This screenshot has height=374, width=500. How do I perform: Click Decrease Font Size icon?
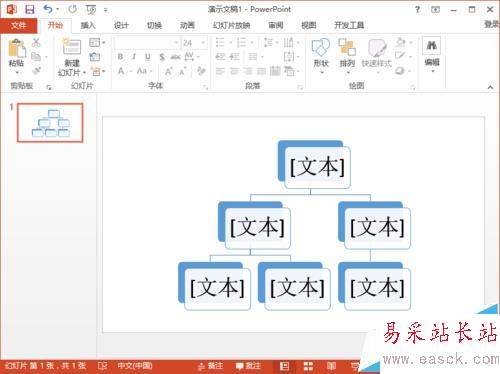pyautogui.click(x=183, y=71)
